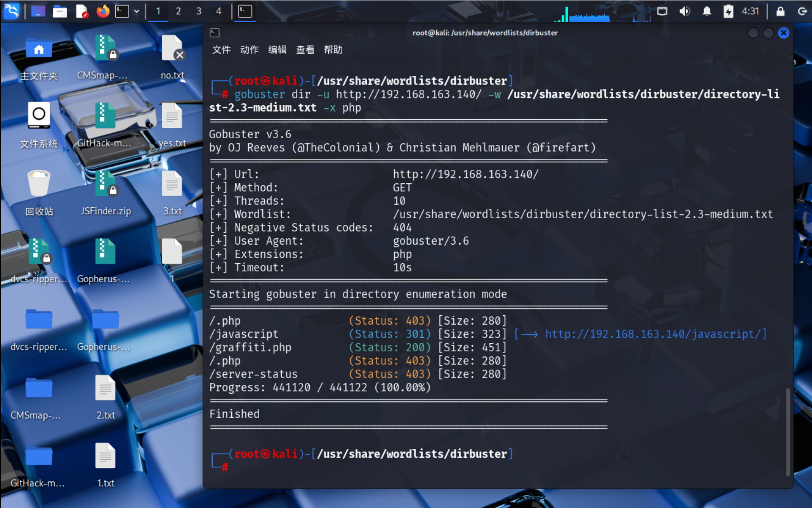Click the Progress 441120 / 441122 line
Screen dimensions: 812x508
[320, 387]
